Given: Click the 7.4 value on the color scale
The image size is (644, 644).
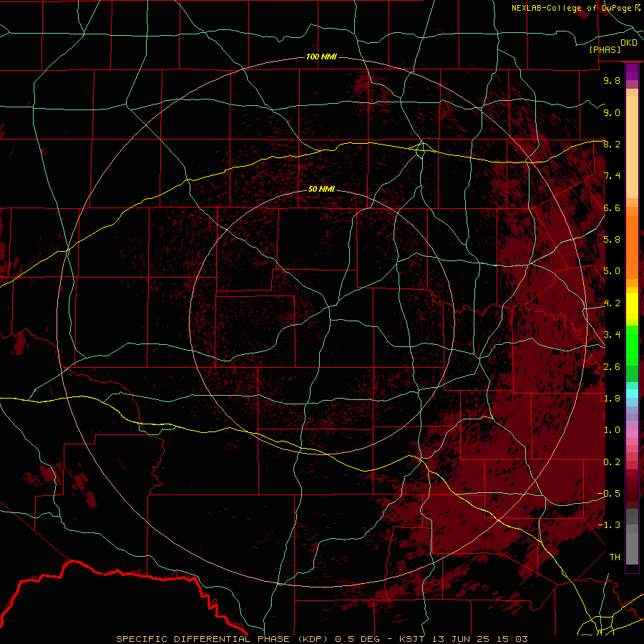Looking at the screenshot, I should [x=612, y=176].
